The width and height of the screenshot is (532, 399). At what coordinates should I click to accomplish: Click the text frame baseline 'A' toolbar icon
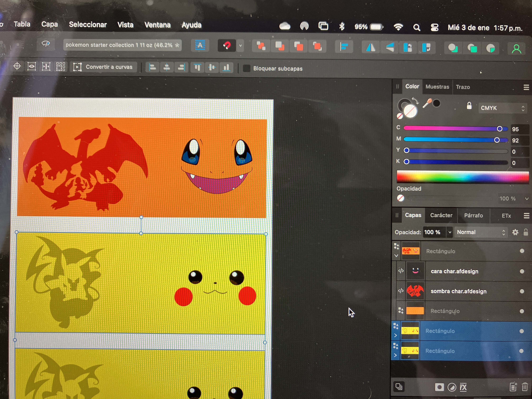(x=200, y=45)
